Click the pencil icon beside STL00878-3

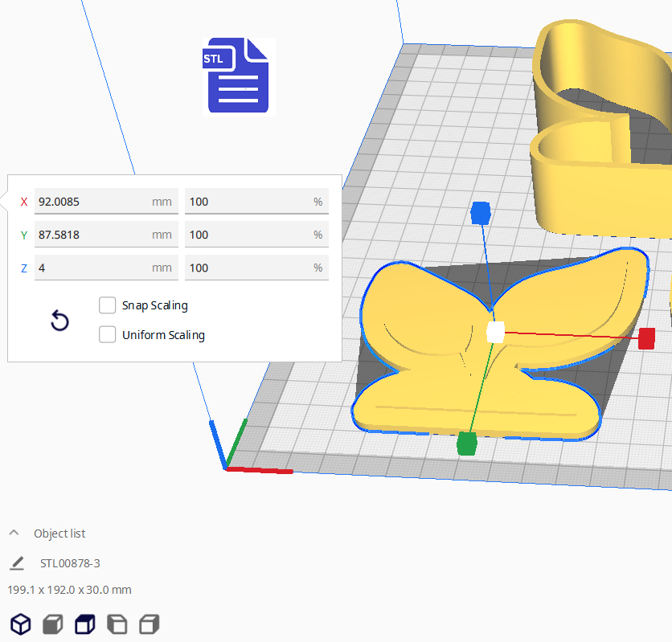click(x=17, y=563)
